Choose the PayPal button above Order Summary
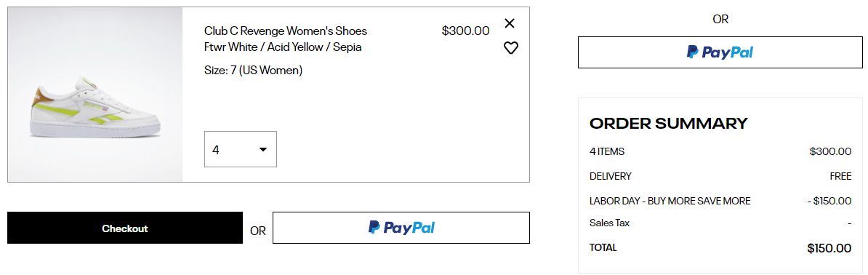 coord(720,52)
